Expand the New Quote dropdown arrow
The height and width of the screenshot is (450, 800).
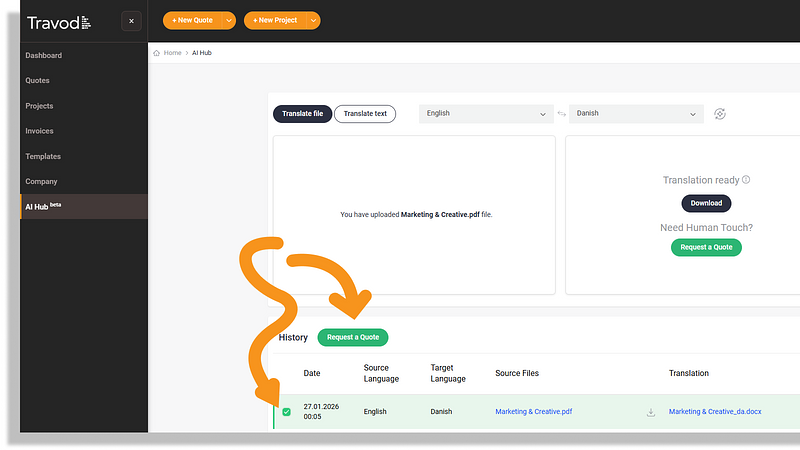tap(229, 20)
